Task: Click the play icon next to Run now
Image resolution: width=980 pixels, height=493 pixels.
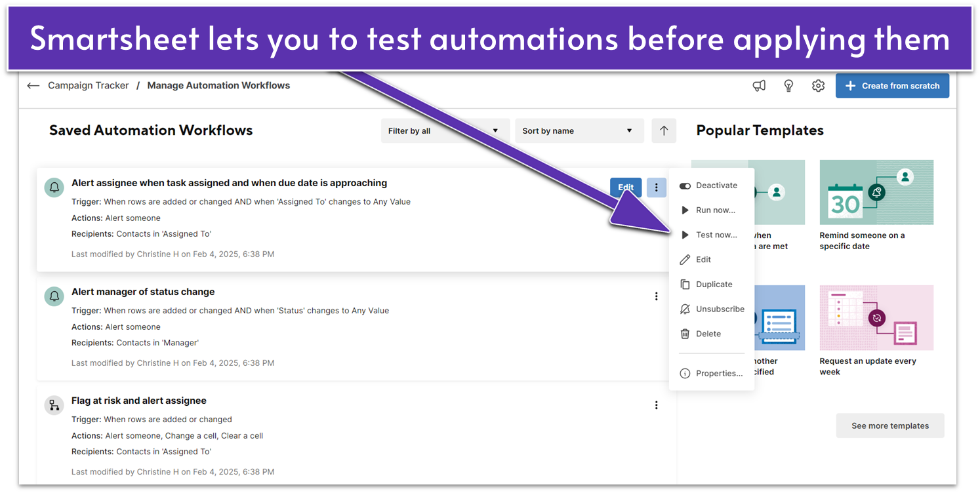Action: [x=685, y=210]
